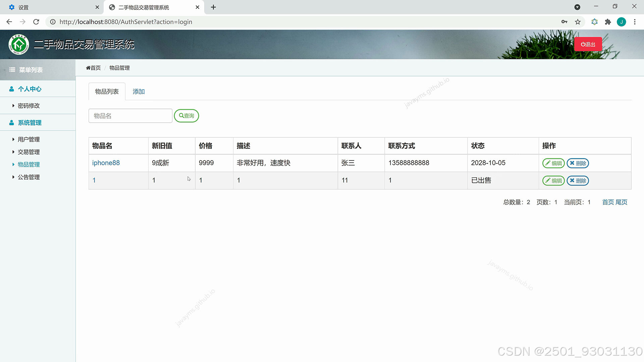The width and height of the screenshot is (644, 362).
Task: Close the 二手物品交易管理系统 tab
Action: tap(198, 7)
